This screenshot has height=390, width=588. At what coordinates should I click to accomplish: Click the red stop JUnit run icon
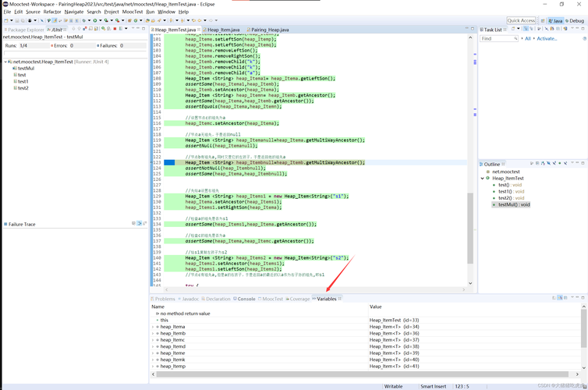pos(115,30)
